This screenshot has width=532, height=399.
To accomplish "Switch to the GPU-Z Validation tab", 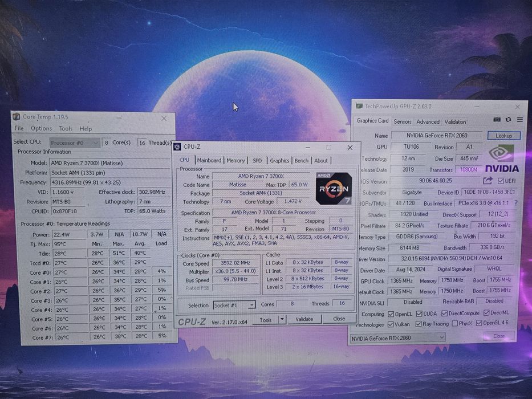I will [455, 121].
